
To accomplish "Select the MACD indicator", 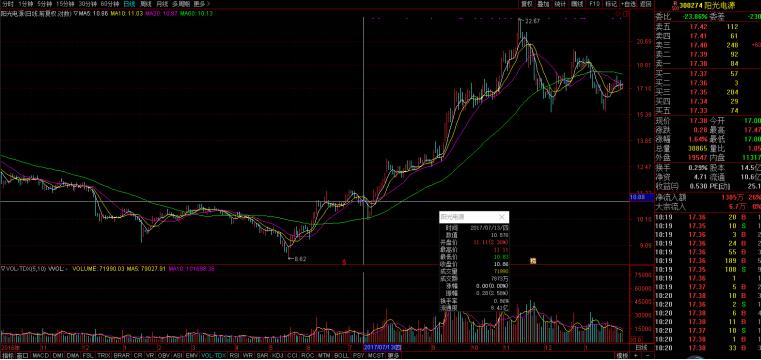I will pos(41,355).
